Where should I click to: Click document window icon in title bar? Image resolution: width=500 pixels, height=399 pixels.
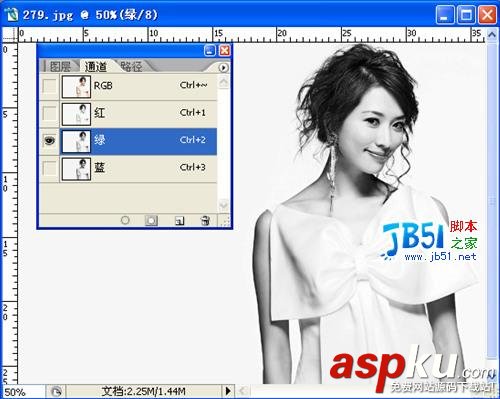click(x=12, y=15)
